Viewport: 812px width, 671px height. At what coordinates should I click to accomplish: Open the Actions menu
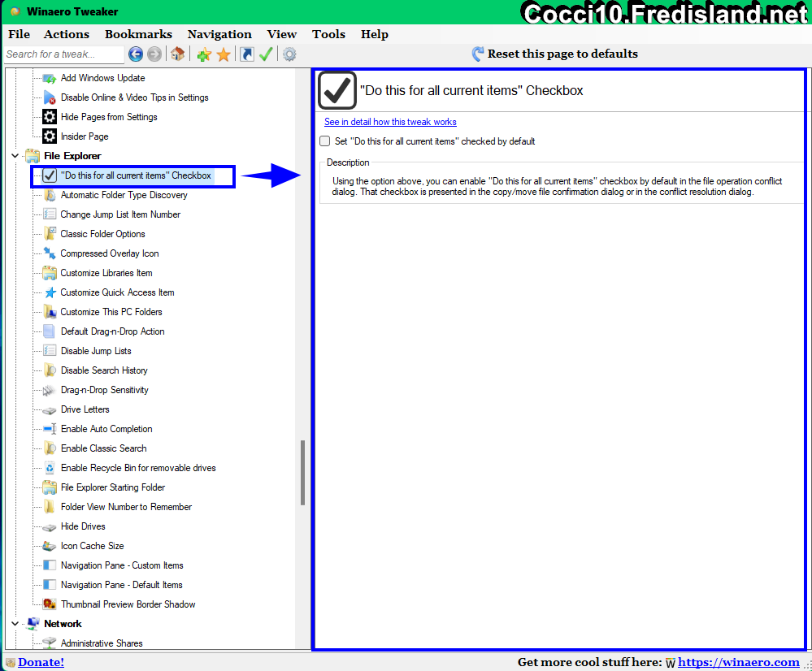point(67,34)
